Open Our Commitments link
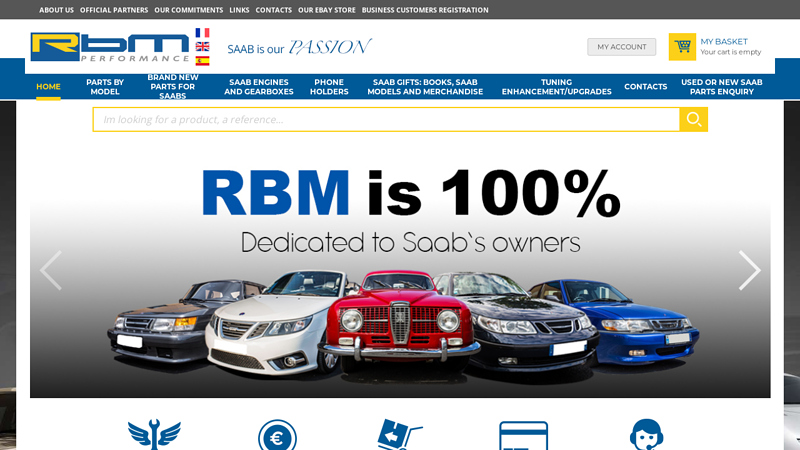 click(189, 10)
